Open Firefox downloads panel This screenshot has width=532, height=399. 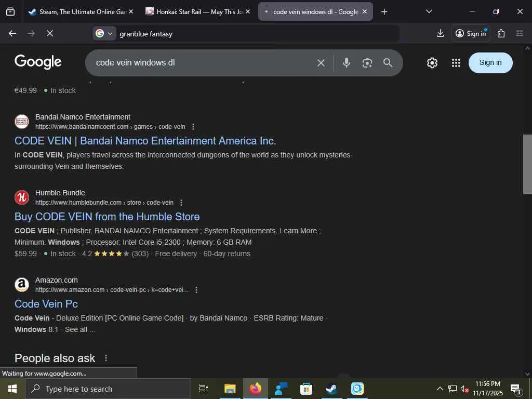point(440,33)
